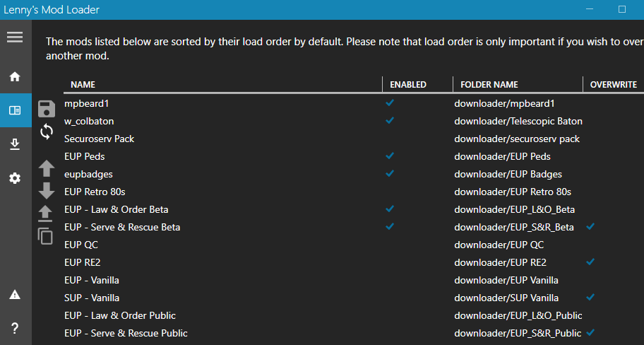Sort by the NAME column header

(x=83, y=85)
